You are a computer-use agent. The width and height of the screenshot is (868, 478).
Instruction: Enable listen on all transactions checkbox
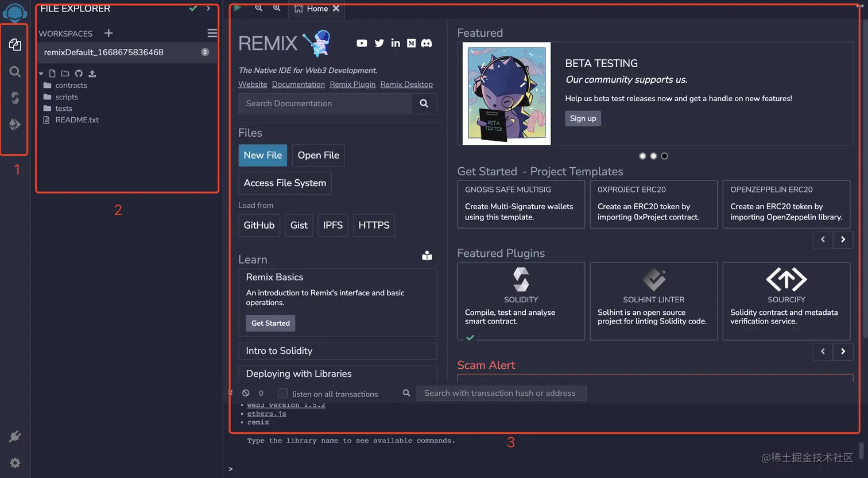tap(282, 393)
